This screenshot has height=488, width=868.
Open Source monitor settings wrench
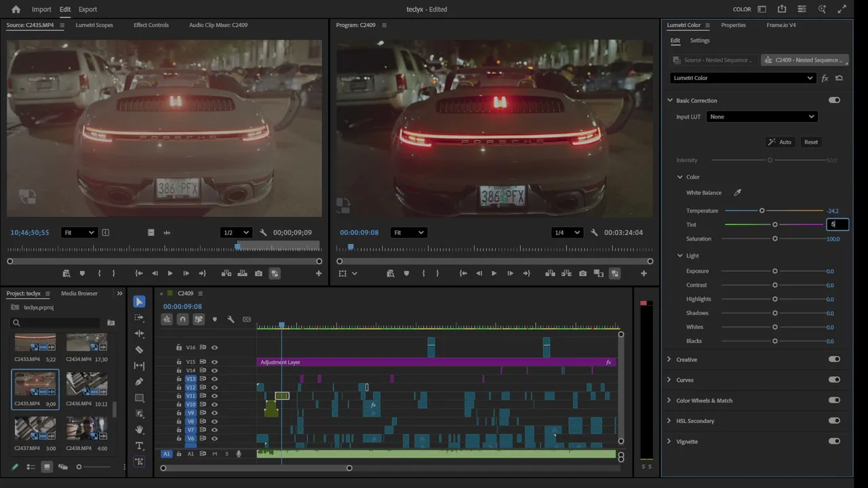click(x=263, y=232)
